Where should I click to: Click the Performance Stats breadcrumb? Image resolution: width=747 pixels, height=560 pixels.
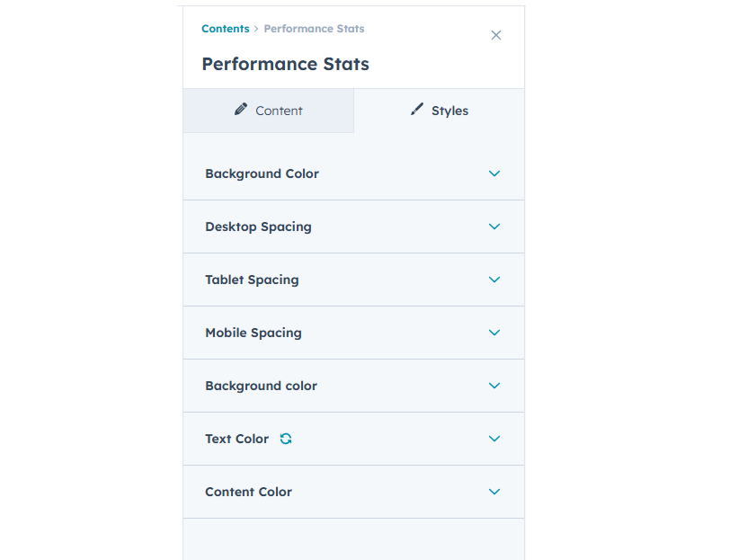[x=314, y=28]
